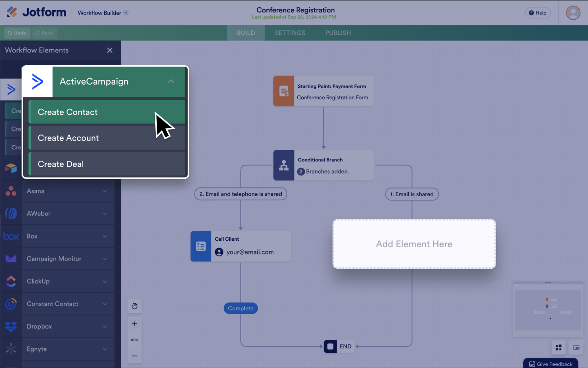Switch to the PUBLISH tab

(338, 33)
